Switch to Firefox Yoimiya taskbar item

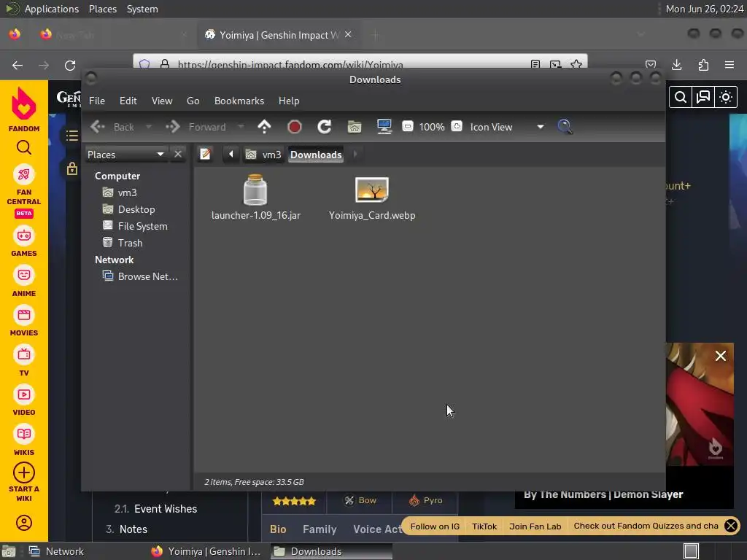206,551
